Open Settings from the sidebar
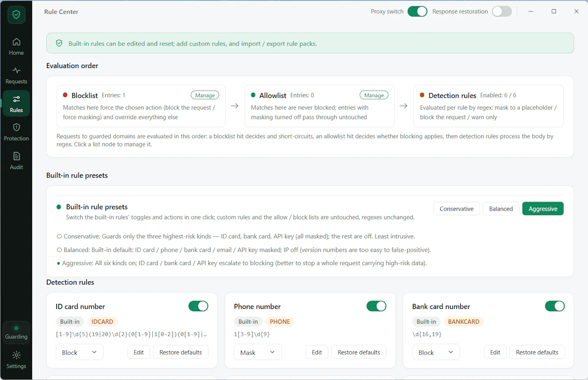588x380 pixels. 16,360
